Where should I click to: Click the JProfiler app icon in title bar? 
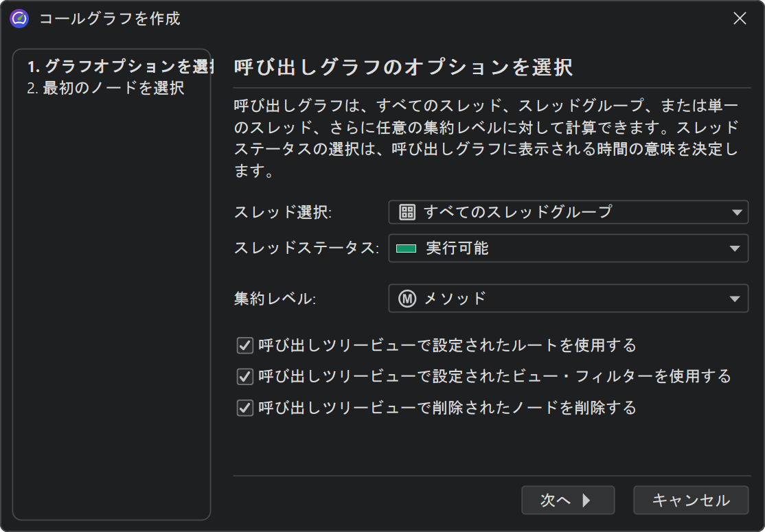pos(19,19)
